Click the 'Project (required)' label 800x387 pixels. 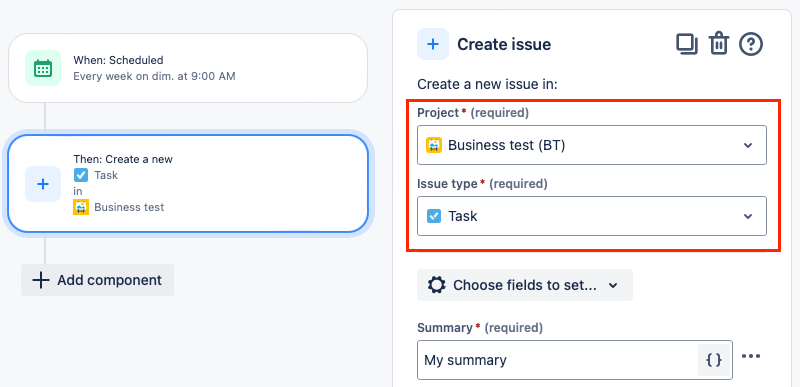pyautogui.click(x=473, y=113)
